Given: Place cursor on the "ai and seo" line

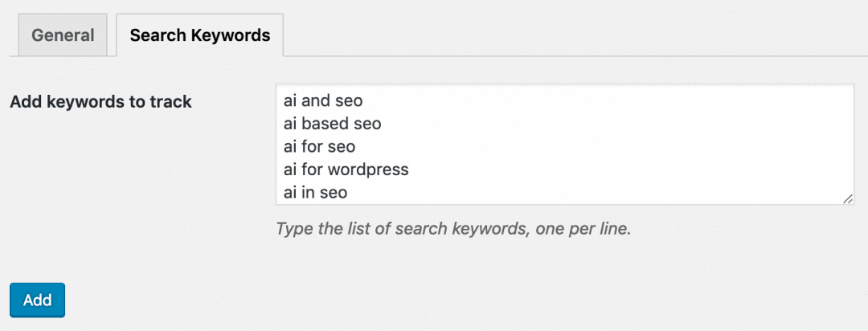Looking at the screenshot, I should [x=323, y=101].
